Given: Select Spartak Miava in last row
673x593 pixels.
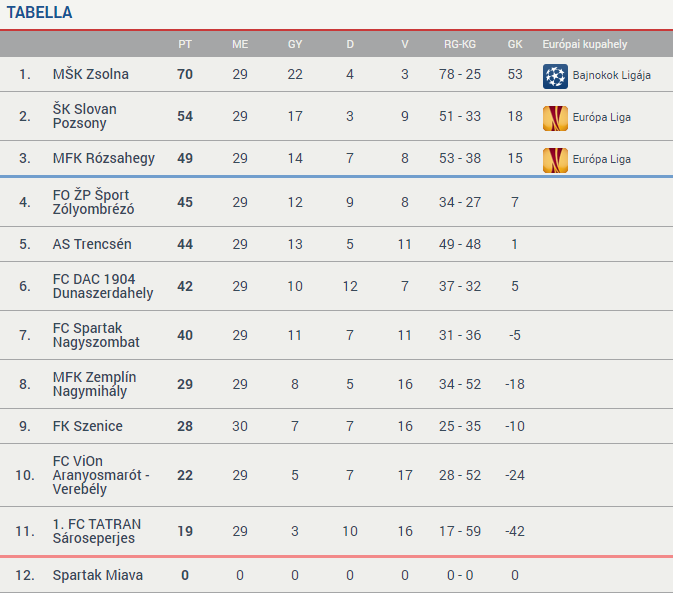Looking at the screenshot, I should 97,575.
